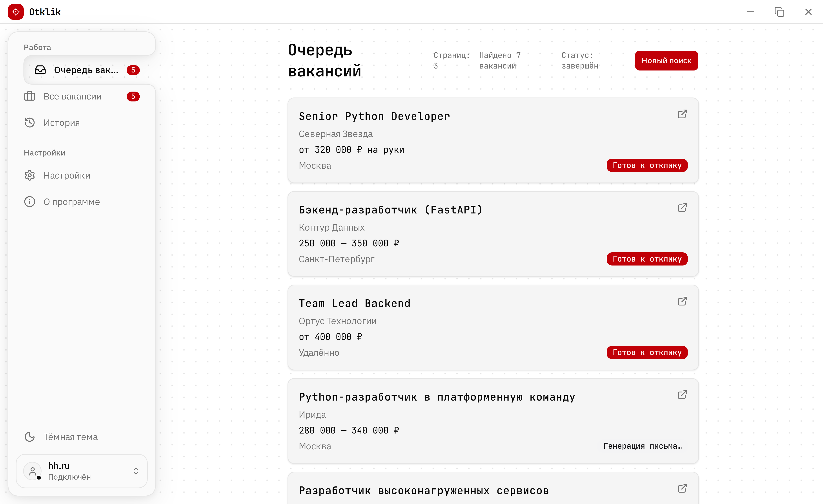Click the Санкт-Петербург location text
823x504 pixels.
pyautogui.click(x=336, y=259)
